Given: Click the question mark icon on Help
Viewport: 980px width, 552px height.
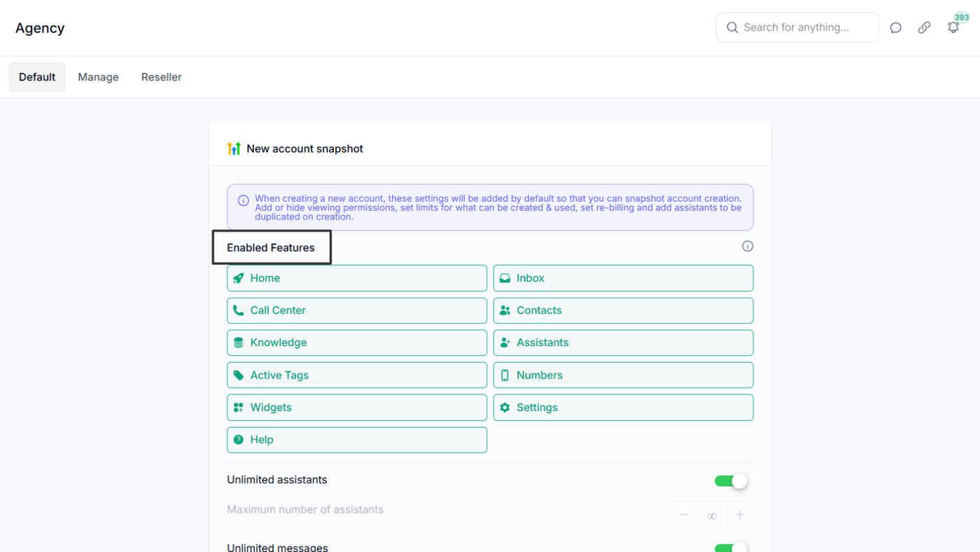Looking at the screenshot, I should point(239,440).
